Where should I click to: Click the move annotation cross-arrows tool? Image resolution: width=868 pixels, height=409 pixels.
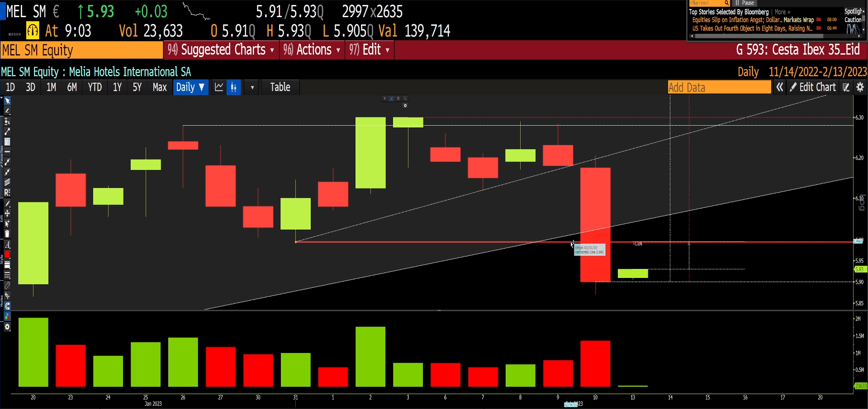pos(7,214)
